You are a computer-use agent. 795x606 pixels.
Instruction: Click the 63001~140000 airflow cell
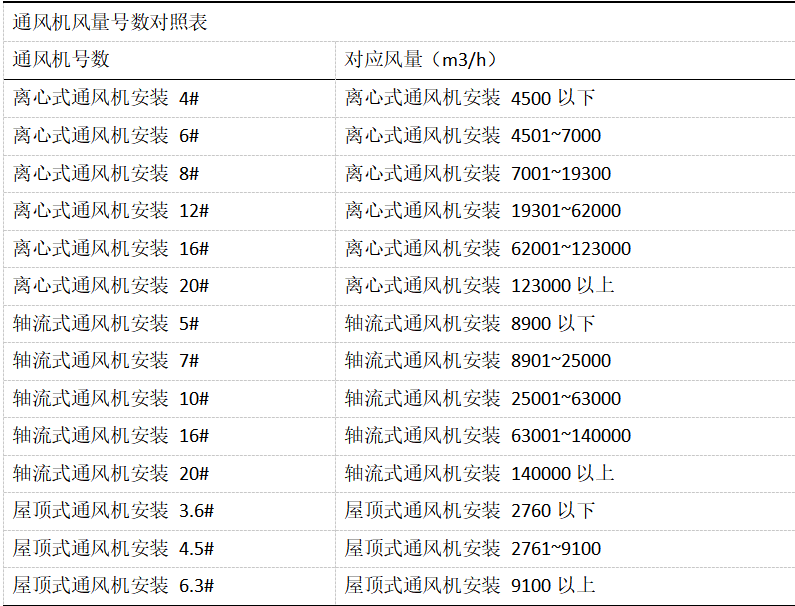[x=488, y=436]
